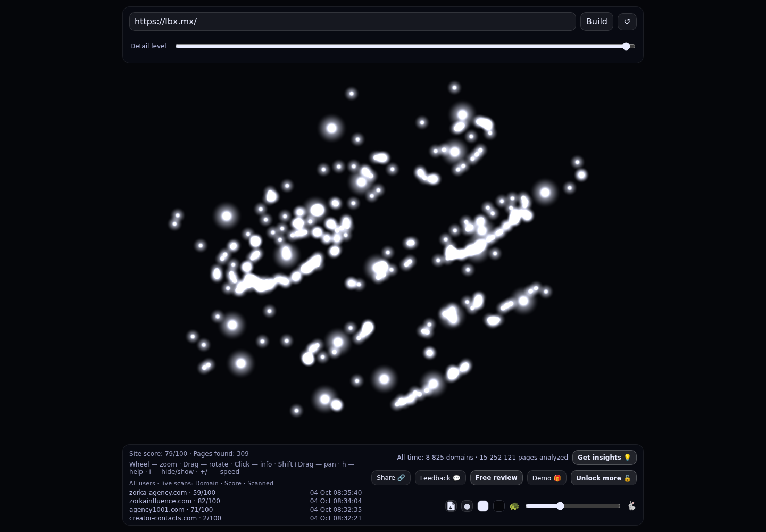Click the Get insights button
The width and height of the screenshot is (766, 532).
604,458
